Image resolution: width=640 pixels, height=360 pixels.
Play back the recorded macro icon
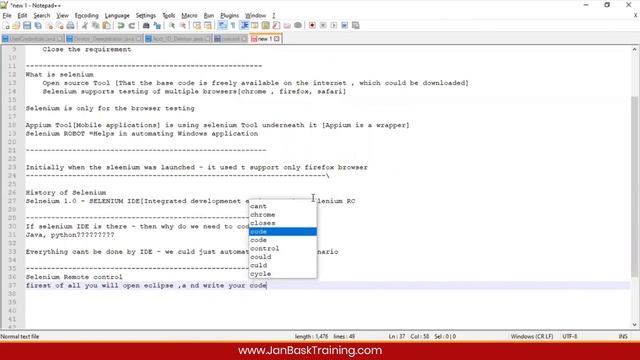tap(334, 25)
